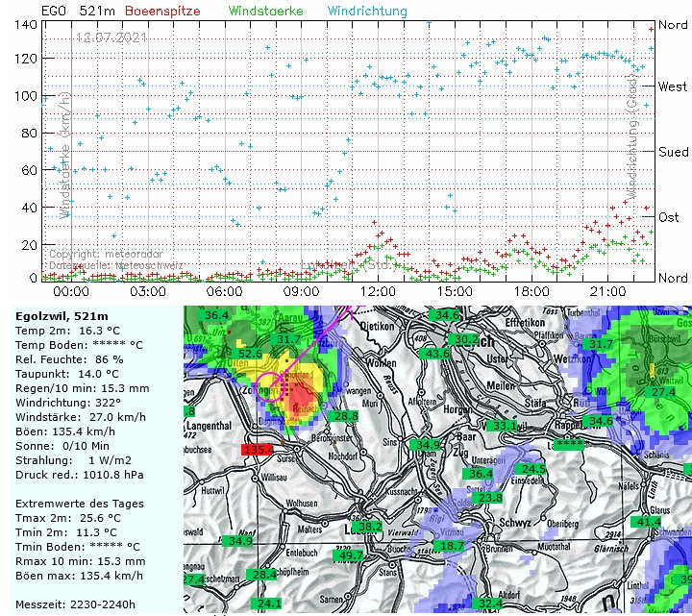Click the EGO 521m station title

pos(78,11)
